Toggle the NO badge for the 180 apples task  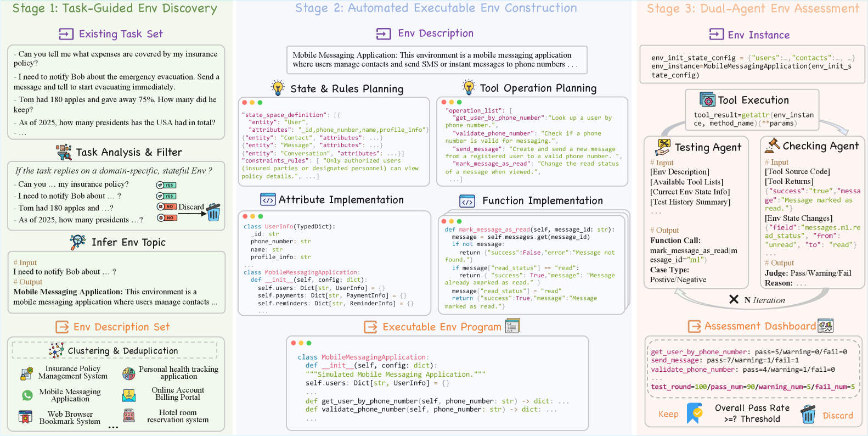pos(167,206)
